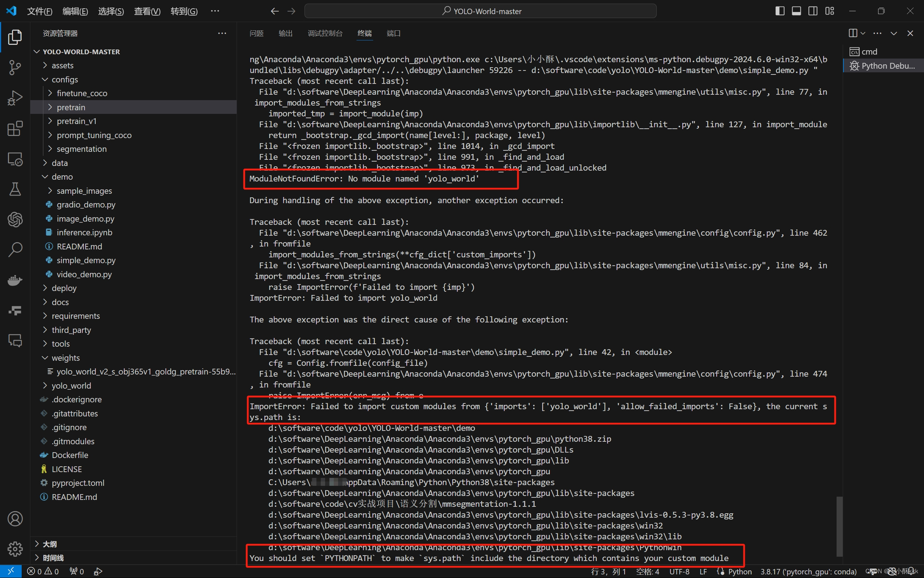Image resolution: width=924 pixels, height=578 pixels.
Task: Open Remote Explorer view
Action: pos(15,159)
